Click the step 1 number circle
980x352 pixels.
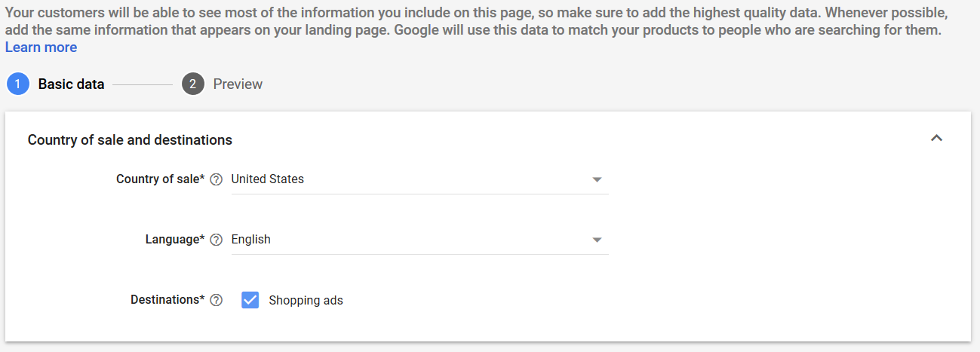pos(18,84)
